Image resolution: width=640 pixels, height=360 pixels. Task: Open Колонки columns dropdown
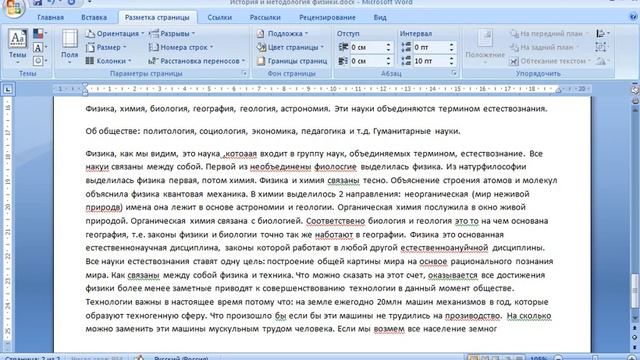(x=109, y=61)
